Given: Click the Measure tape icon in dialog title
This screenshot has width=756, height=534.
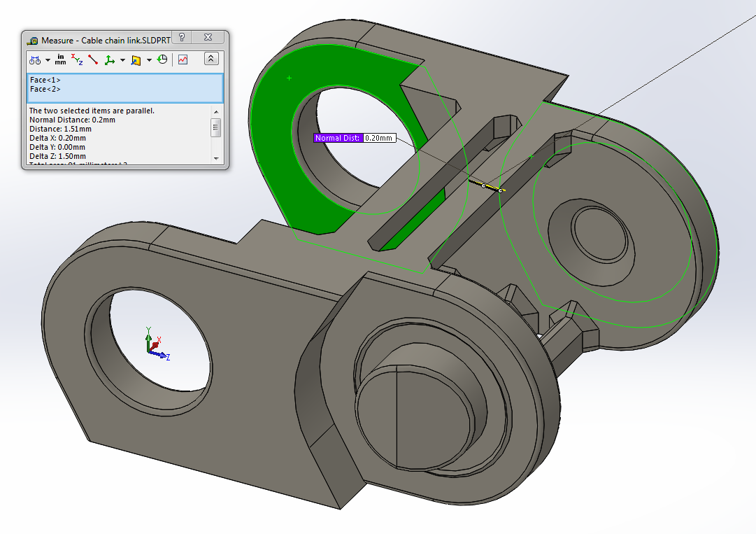Looking at the screenshot, I should [32, 41].
